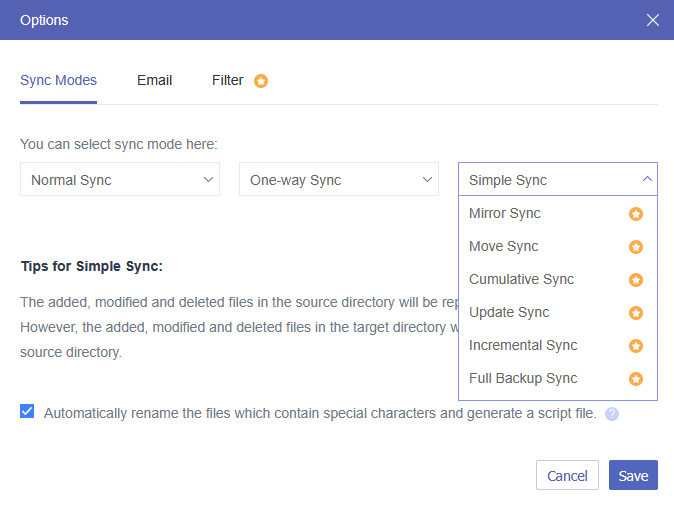Close the Options dialog window
674x506 pixels.
[652, 20]
